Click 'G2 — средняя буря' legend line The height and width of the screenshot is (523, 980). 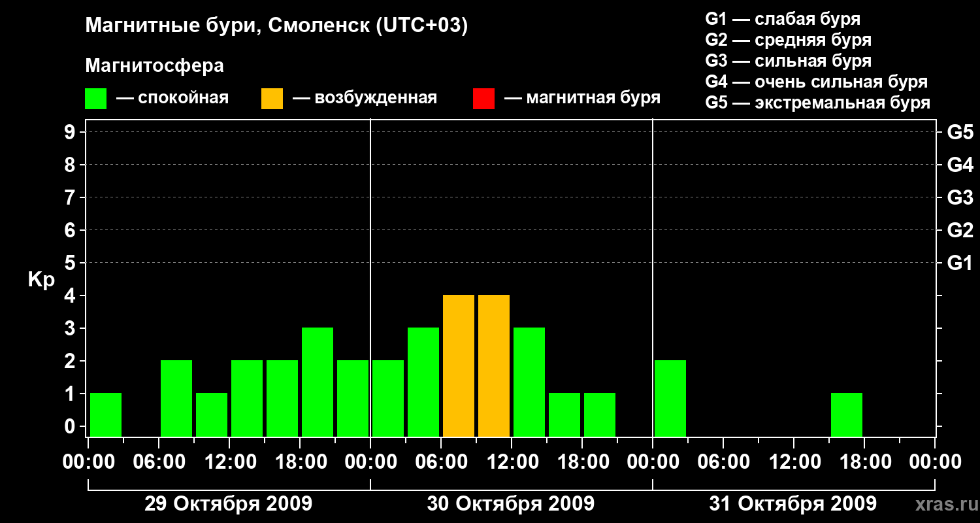pyautogui.click(x=788, y=40)
